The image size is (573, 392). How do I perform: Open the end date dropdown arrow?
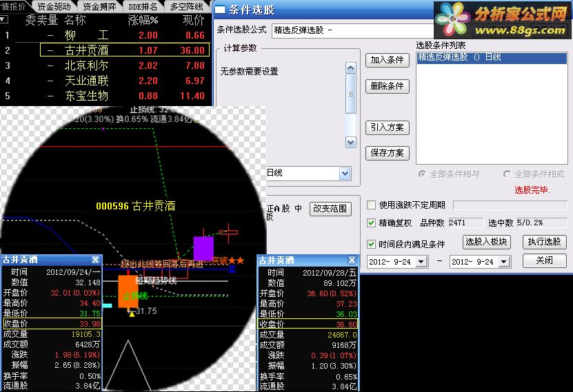[x=504, y=262]
